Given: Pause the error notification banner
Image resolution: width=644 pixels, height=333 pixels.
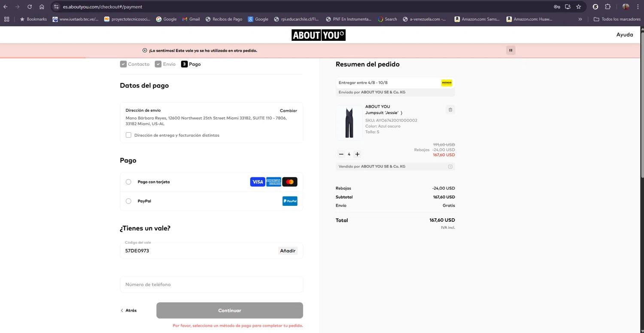Looking at the screenshot, I should point(511,50).
